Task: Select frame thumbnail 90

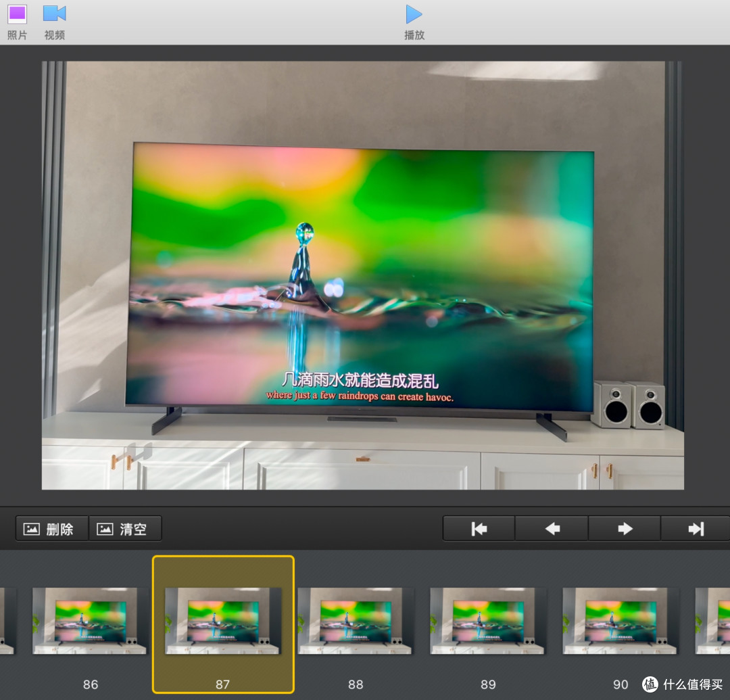Action: [x=620, y=620]
